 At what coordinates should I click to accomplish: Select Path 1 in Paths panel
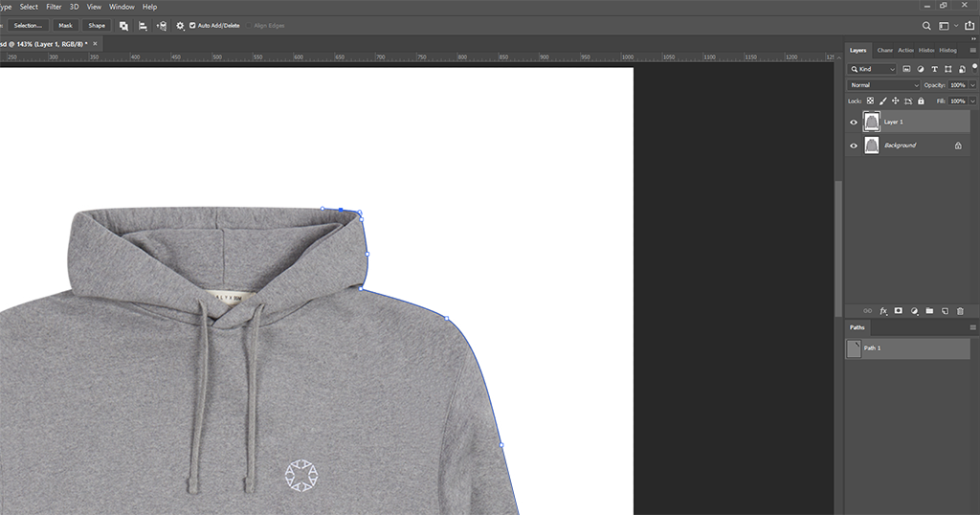[907, 348]
